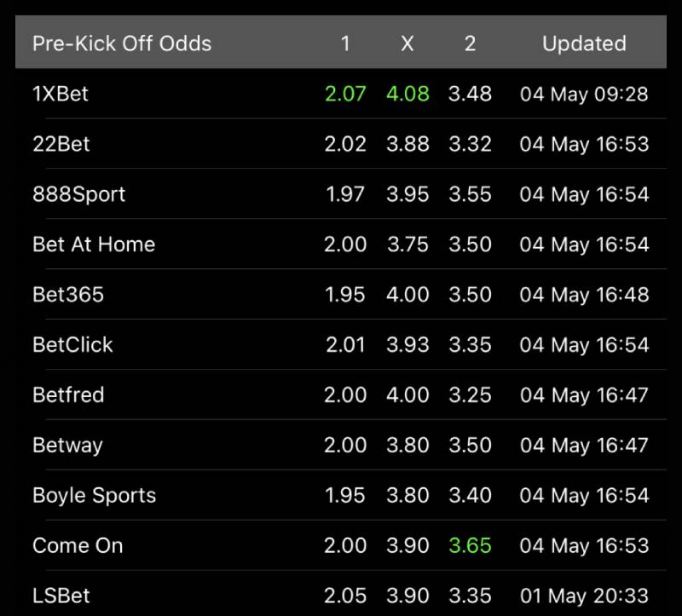Image resolution: width=682 pixels, height=616 pixels.
Task: Select BetClick home odds 2.01
Action: 345,345
